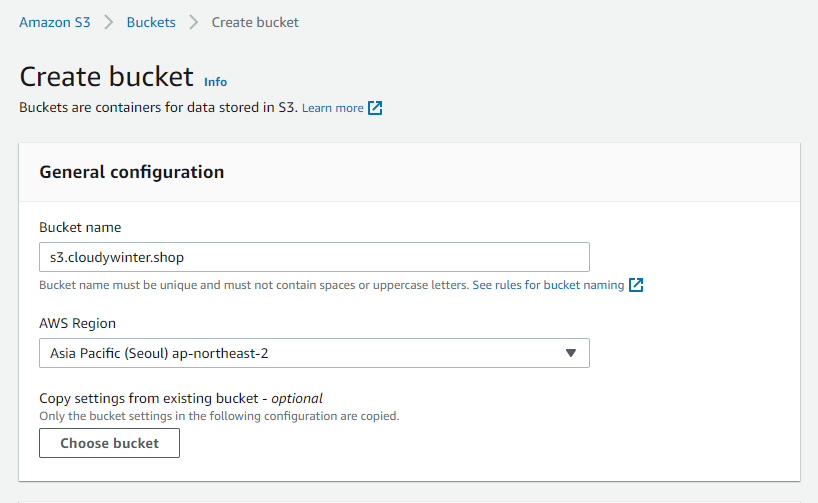Navigate to Buckets breadcrumb
The width and height of the screenshot is (818, 503).
pyautogui.click(x=151, y=22)
